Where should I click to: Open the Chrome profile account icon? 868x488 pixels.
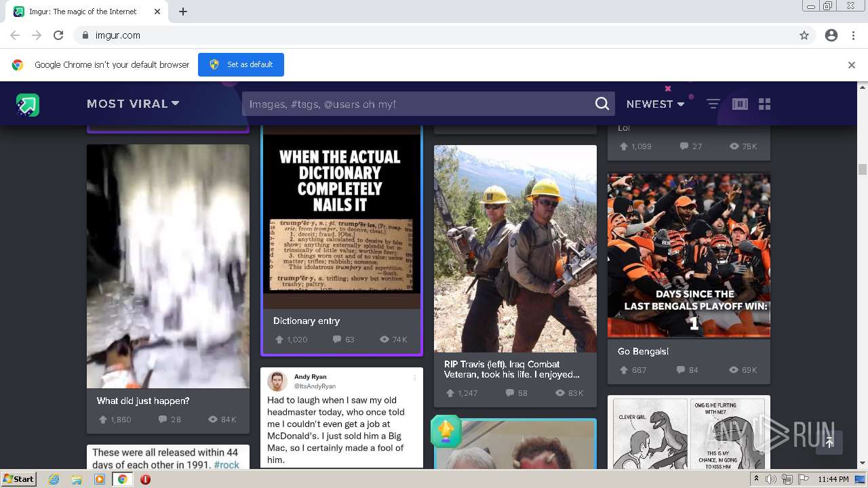pos(831,35)
